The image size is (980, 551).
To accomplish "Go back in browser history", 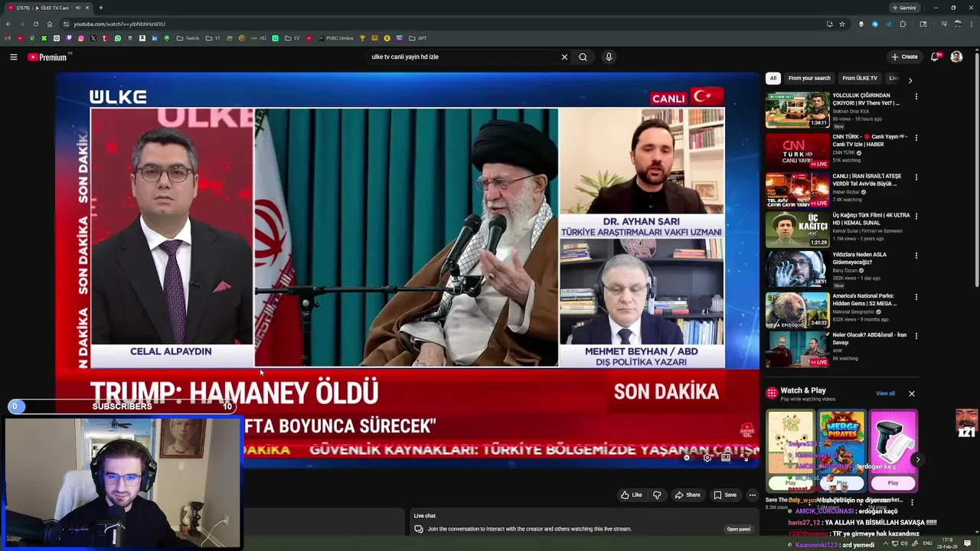I will tap(8, 24).
